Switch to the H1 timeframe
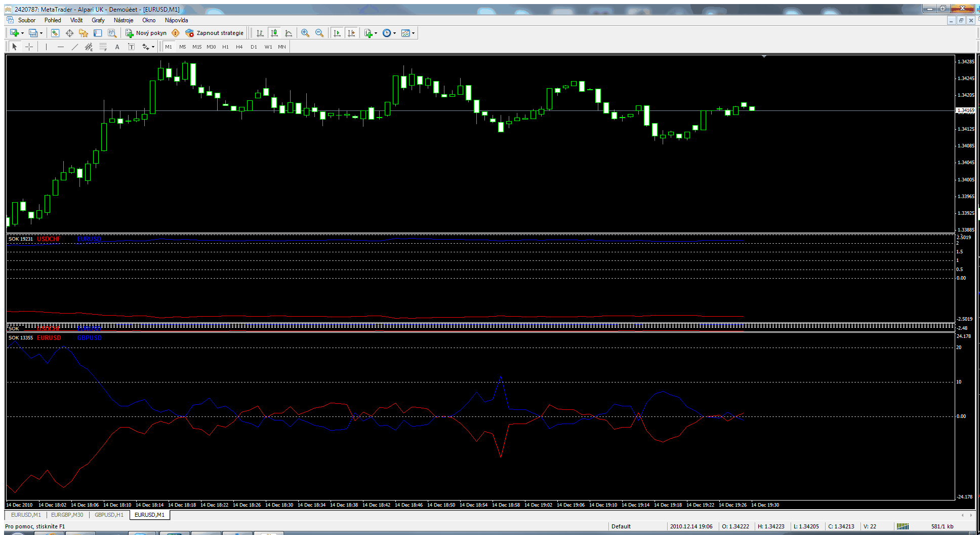This screenshot has width=980, height=535. [x=225, y=47]
